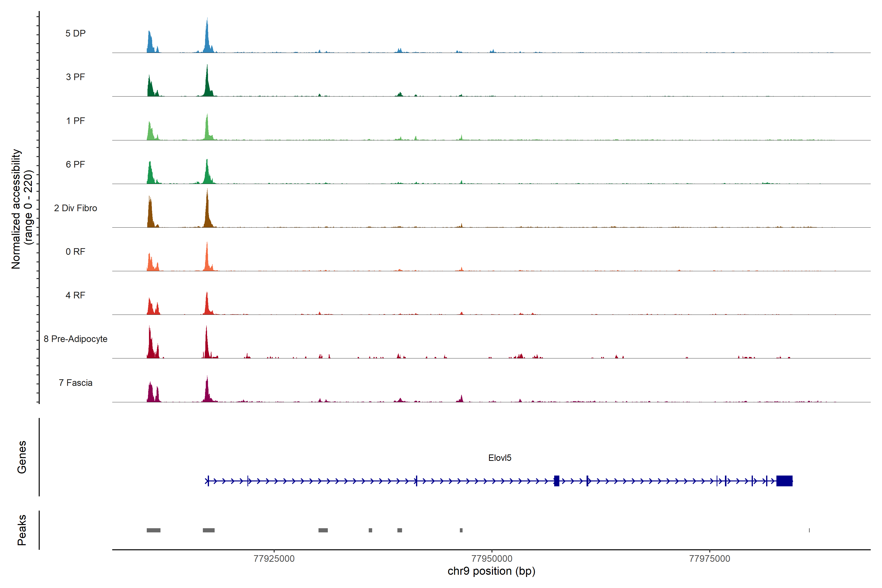Click the 77925000 axis tick label

point(274,558)
